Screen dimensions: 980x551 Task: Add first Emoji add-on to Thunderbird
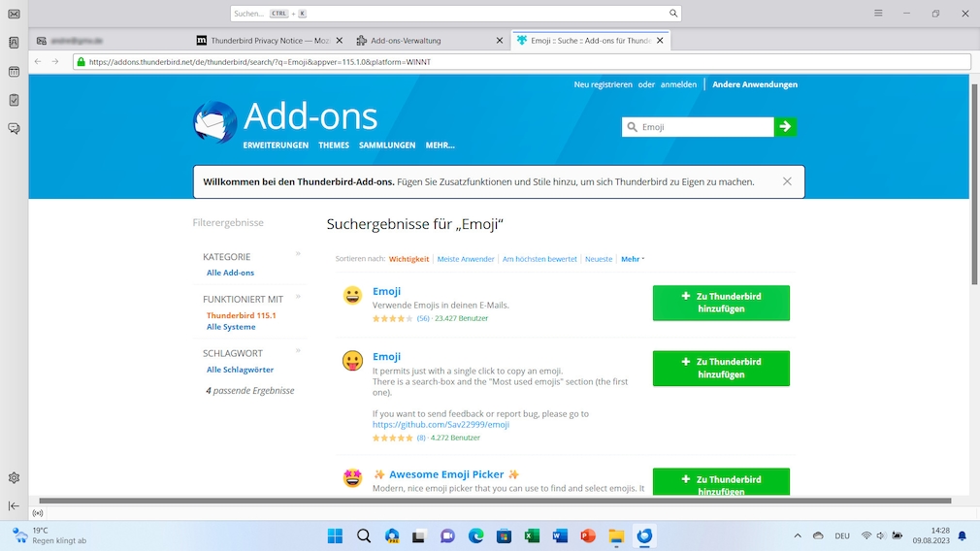pyautogui.click(x=721, y=303)
